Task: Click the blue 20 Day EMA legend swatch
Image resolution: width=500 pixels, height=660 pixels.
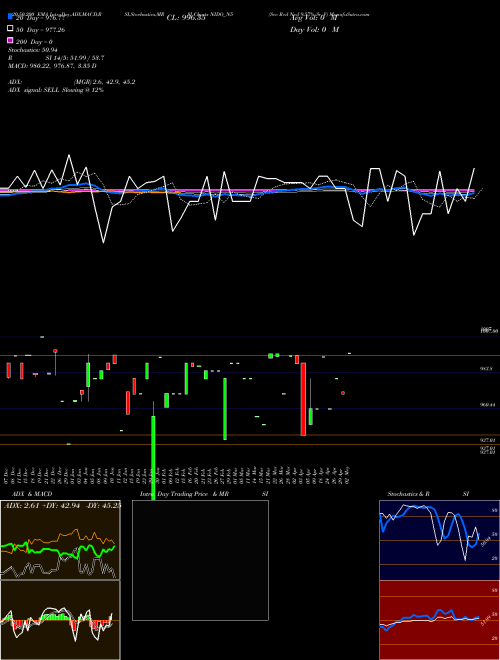Action: [x=10, y=16]
